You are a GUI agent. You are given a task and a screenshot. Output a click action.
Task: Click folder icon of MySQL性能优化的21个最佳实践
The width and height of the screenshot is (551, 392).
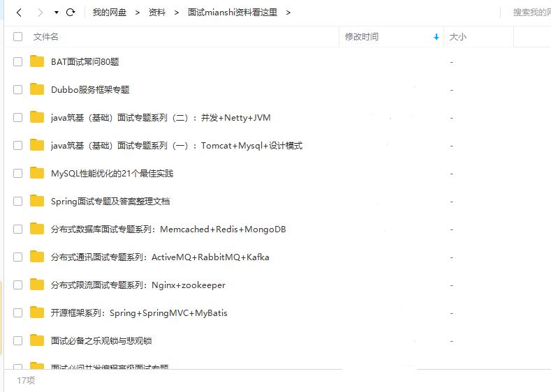pyautogui.click(x=37, y=173)
